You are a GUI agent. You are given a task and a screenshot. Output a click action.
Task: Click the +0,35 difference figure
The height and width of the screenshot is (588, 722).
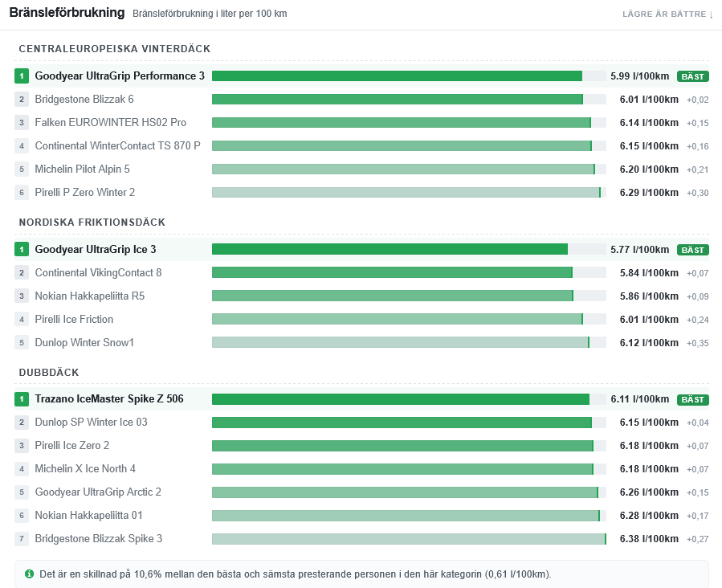pyautogui.click(x=698, y=343)
